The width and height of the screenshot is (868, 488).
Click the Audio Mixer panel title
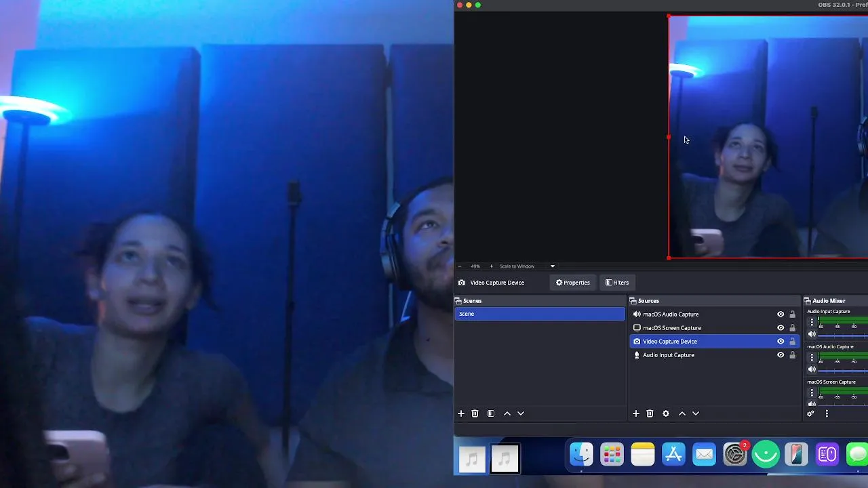[829, 301]
